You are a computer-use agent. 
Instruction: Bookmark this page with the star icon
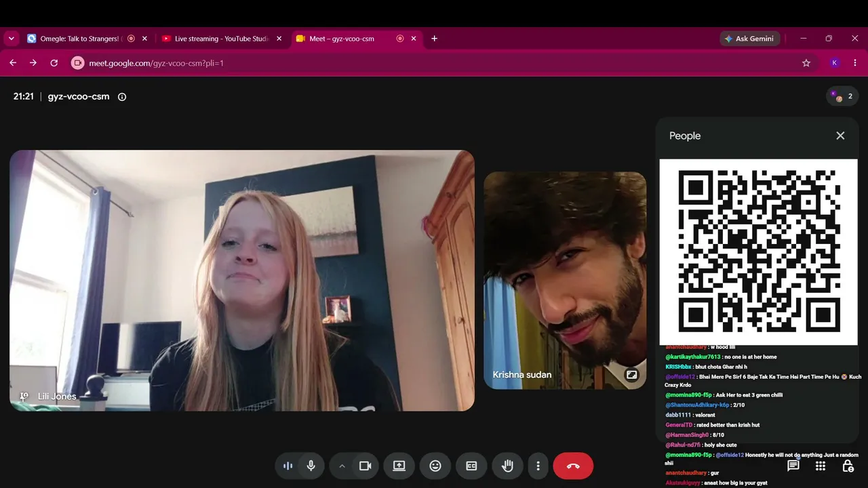[x=806, y=63]
